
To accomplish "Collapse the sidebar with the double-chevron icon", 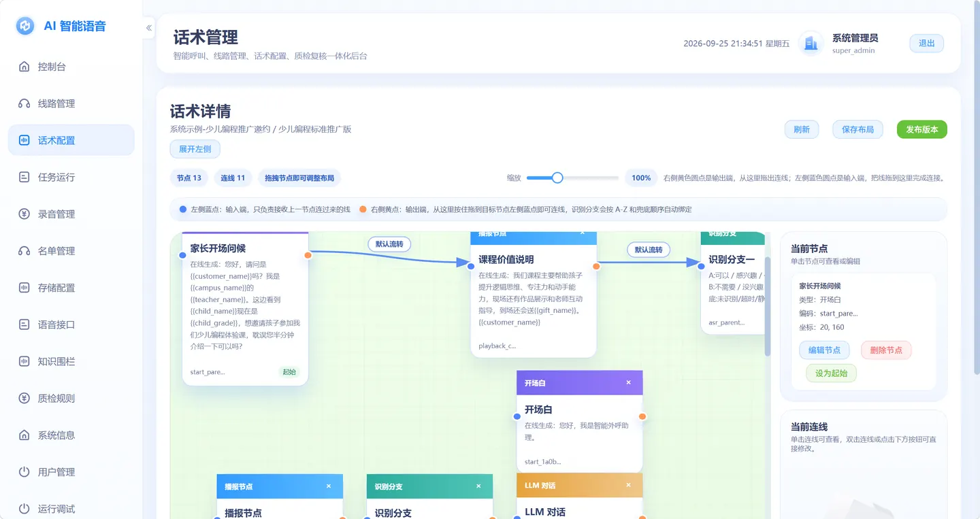I will click(x=149, y=28).
